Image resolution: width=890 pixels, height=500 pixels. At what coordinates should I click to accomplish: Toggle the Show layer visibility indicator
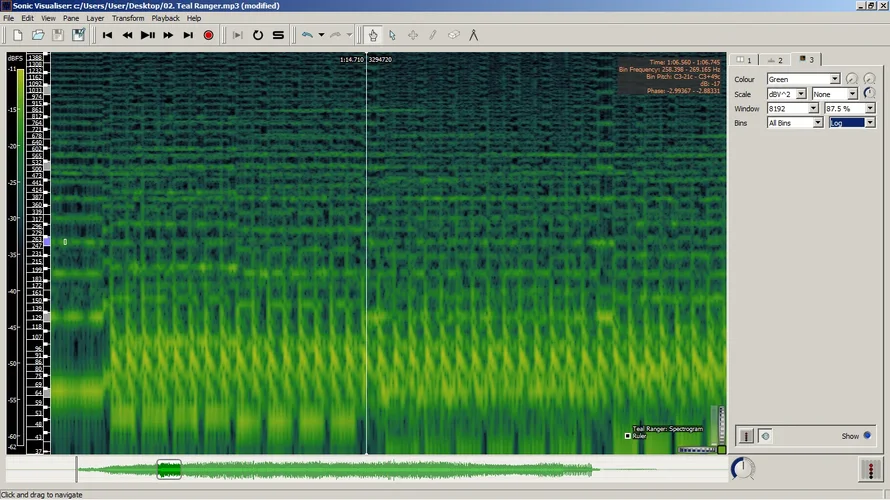(867, 436)
